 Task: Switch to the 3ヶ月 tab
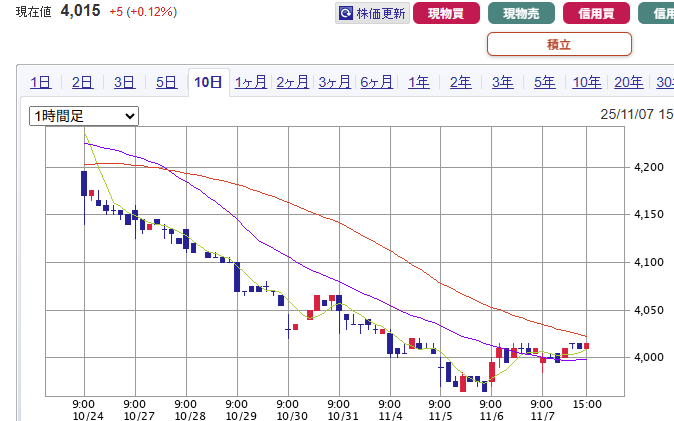click(x=334, y=82)
